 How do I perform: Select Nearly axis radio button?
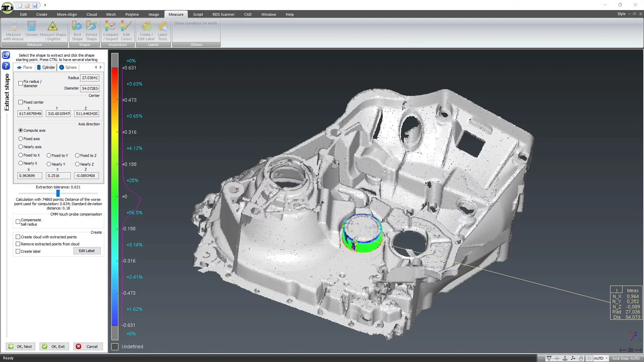(x=20, y=147)
